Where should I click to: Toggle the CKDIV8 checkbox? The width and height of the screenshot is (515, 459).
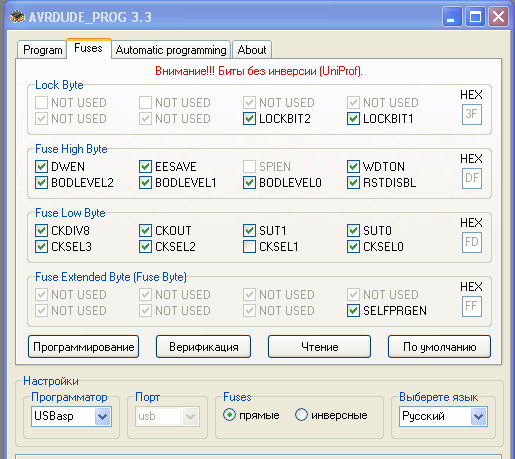click(41, 230)
